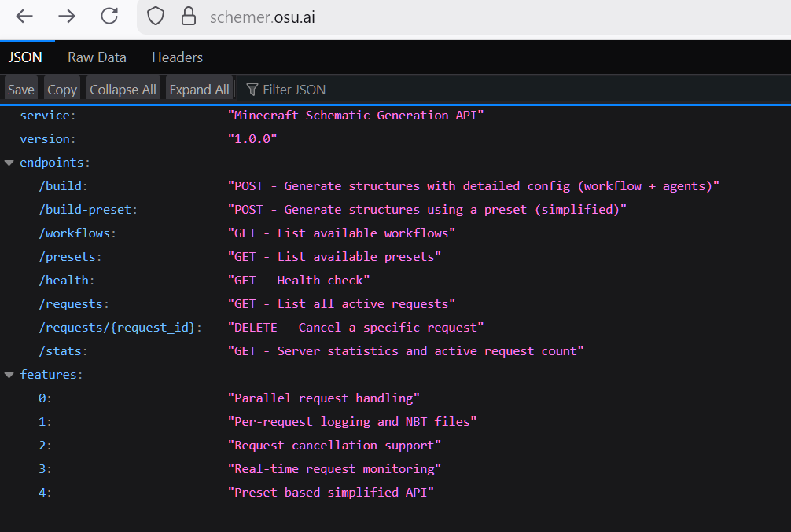Select the /requests/{request_id} key

120,328
